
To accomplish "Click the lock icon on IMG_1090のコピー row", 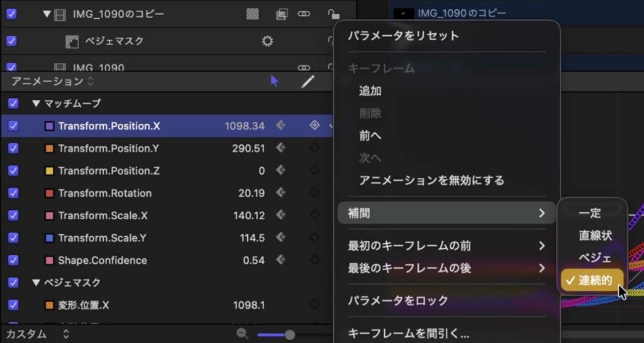I will 333,14.
